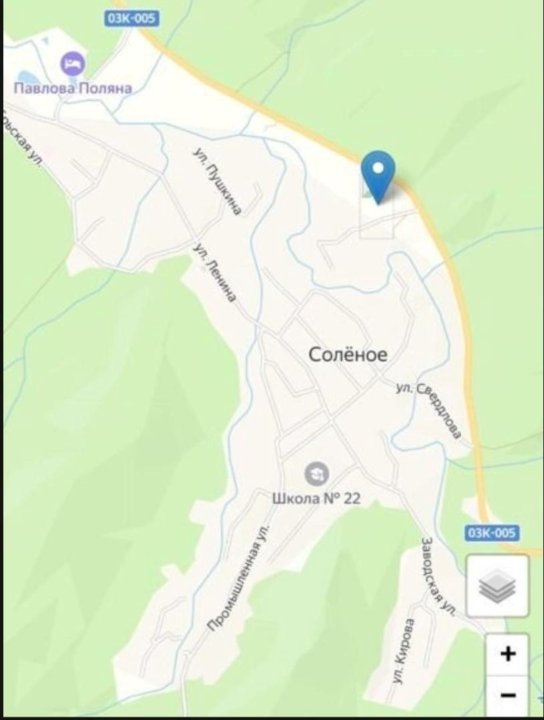The image size is (544, 720).
Task: Click the 03K-005 road badge at top
Action: (x=132, y=18)
